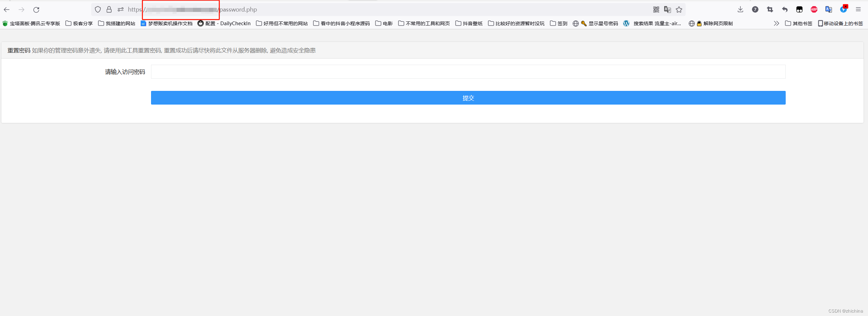The image size is (868, 316).
Task: Open the site permissions icon
Action: [120, 10]
